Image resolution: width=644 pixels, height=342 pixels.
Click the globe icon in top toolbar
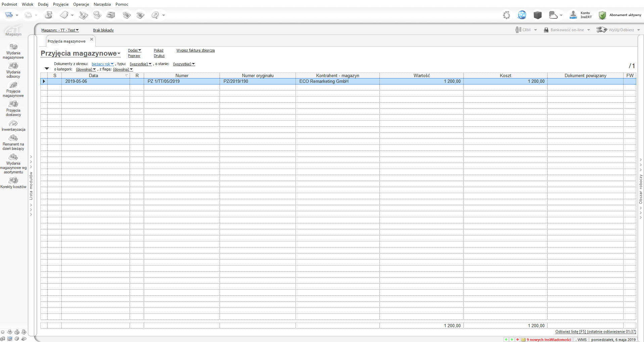[522, 15]
